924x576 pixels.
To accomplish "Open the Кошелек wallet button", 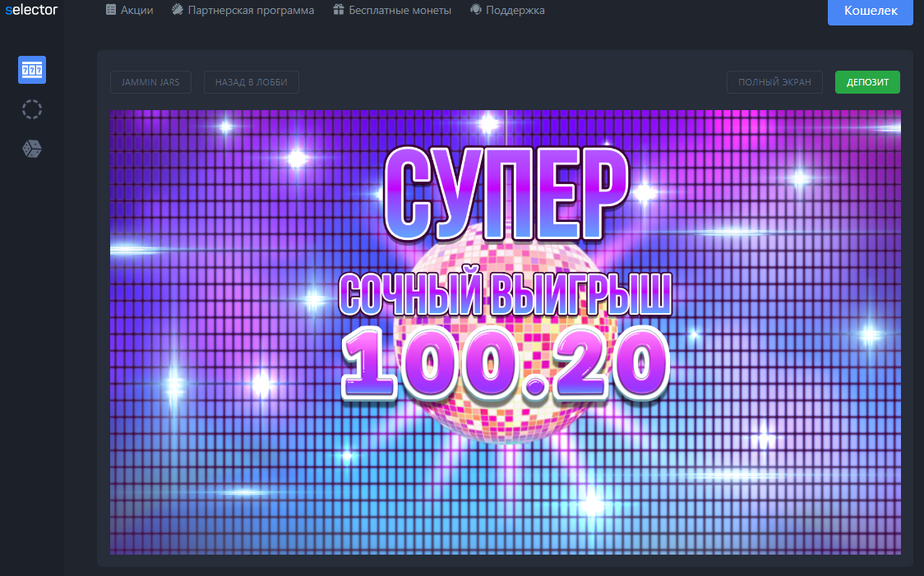I will coord(871,12).
